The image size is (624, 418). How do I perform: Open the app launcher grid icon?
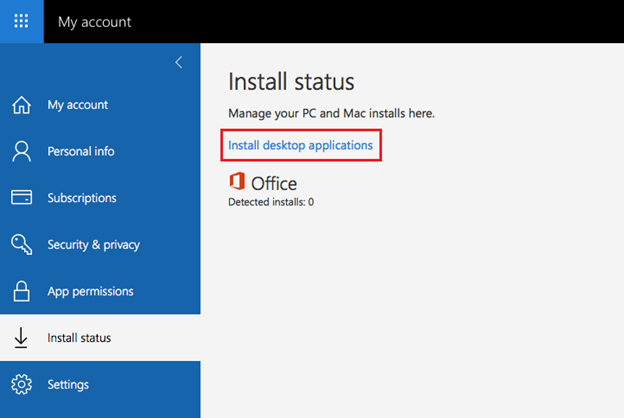[x=21, y=21]
